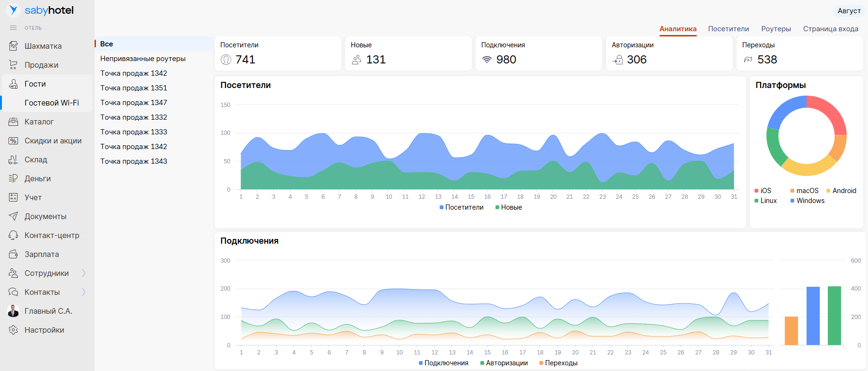Toggle Посетители series in chart legend
This screenshot has height=371, width=868.
coord(461,207)
